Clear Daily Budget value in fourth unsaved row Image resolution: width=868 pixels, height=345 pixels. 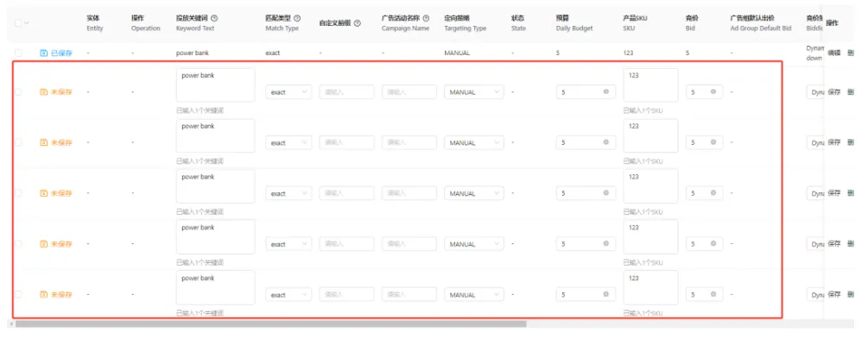pos(606,244)
